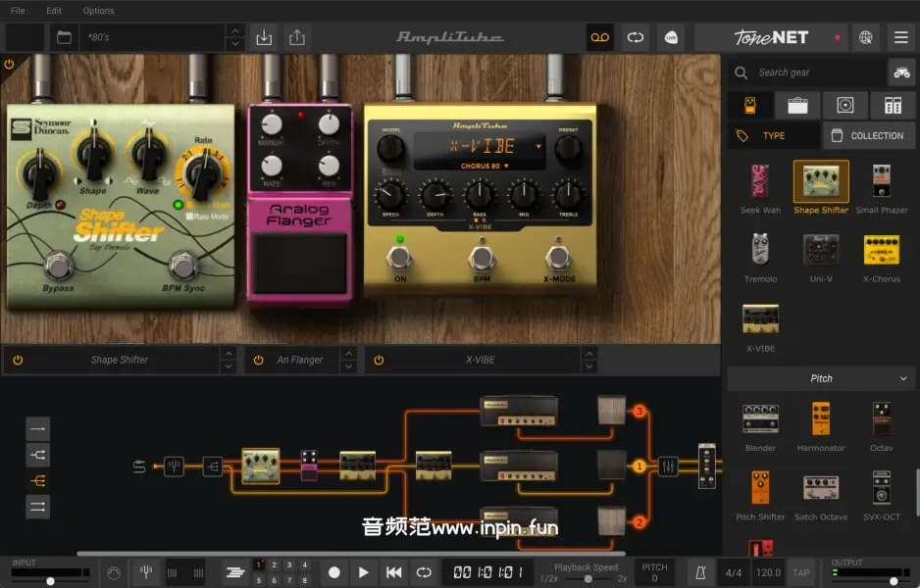This screenshot has width=920, height=588.
Task: Select the parallel dual chain routing icon
Action: click(37, 507)
